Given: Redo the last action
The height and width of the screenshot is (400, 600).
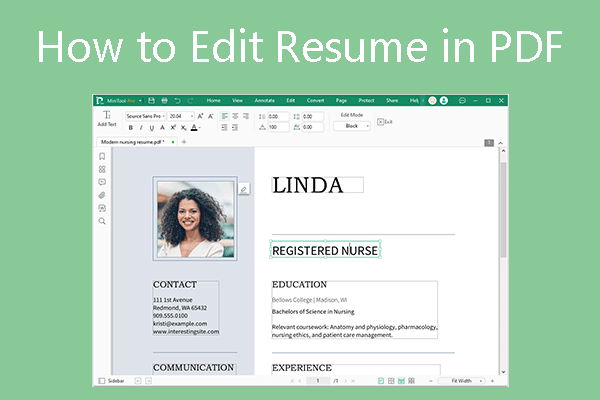Looking at the screenshot, I should (x=190, y=100).
